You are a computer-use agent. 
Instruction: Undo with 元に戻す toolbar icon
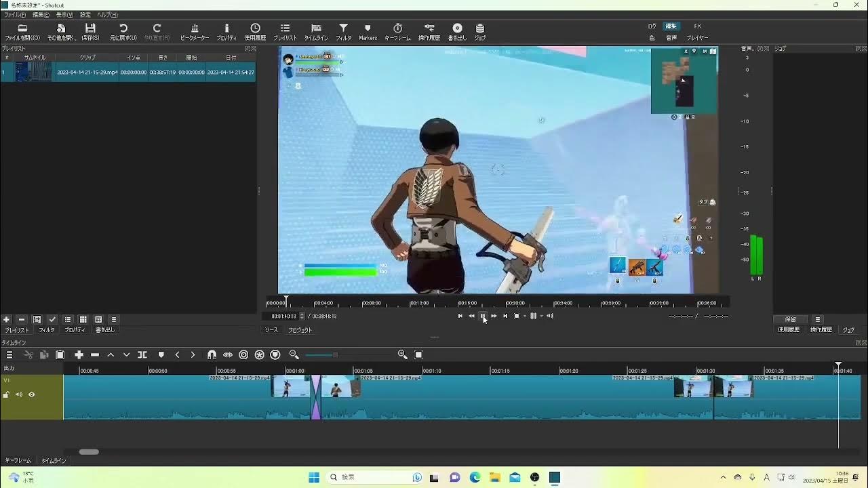pos(123,32)
